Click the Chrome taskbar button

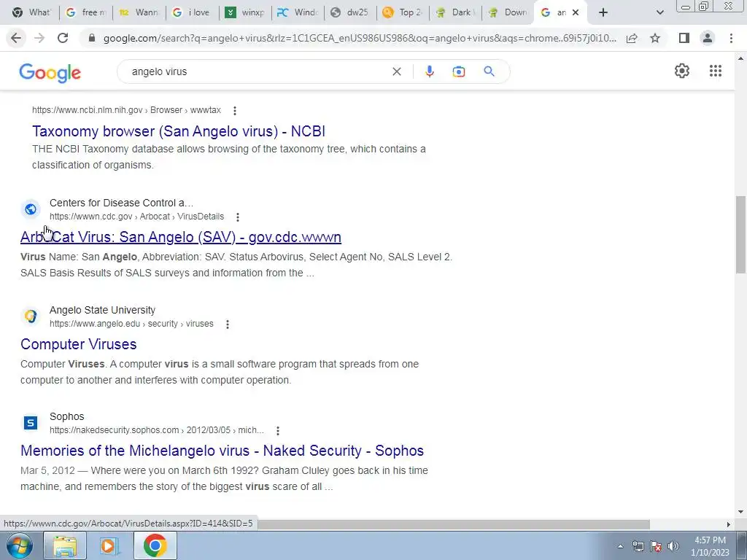[x=155, y=545]
